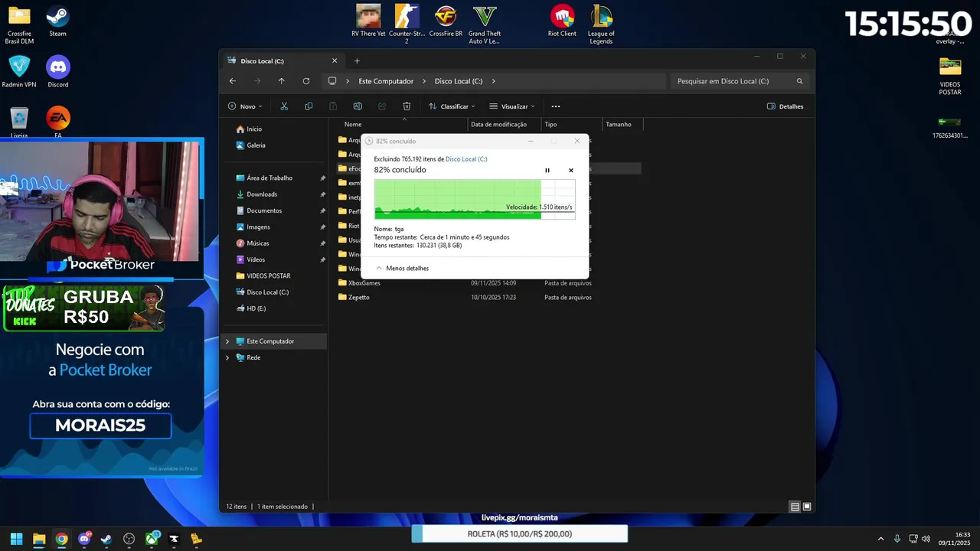Viewport: 980px width, 551px height.
Task: Open VIDEOS POSTAR desktop folder
Action: pyautogui.click(x=950, y=77)
